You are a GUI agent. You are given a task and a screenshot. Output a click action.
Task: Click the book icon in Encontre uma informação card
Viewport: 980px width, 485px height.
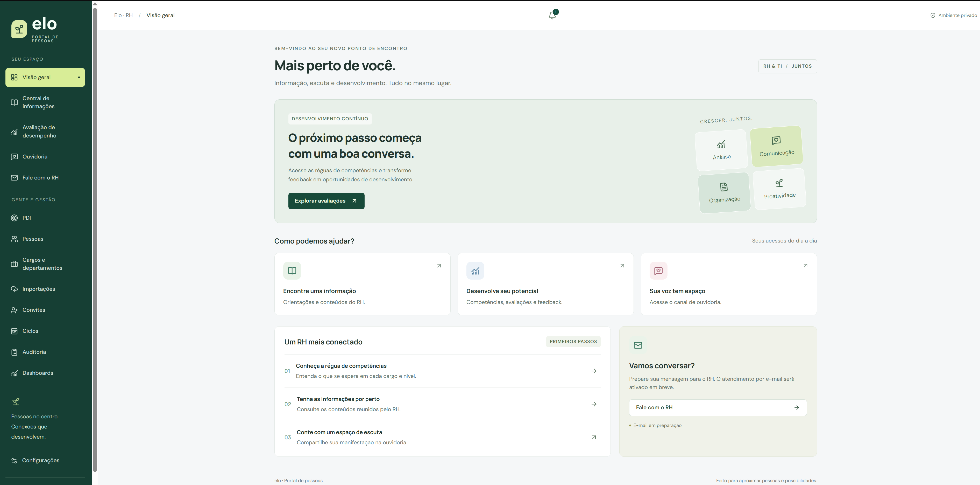pos(292,271)
